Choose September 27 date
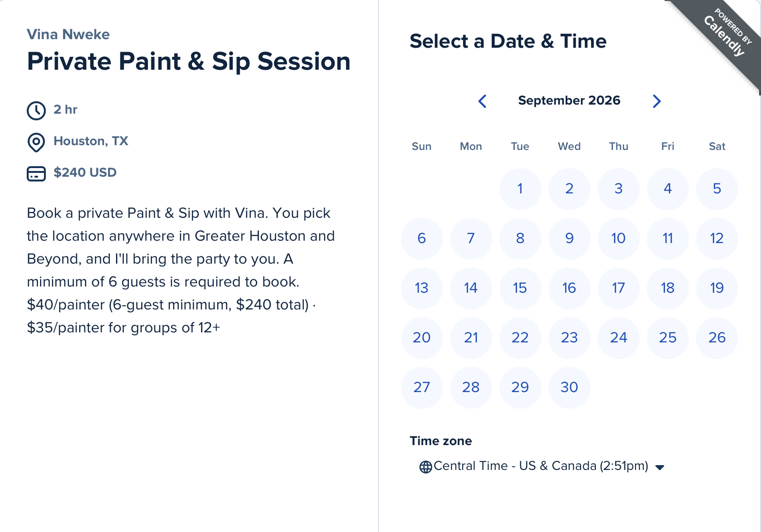The height and width of the screenshot is (532, 761). pyautogui.click(x=422, y=387)
